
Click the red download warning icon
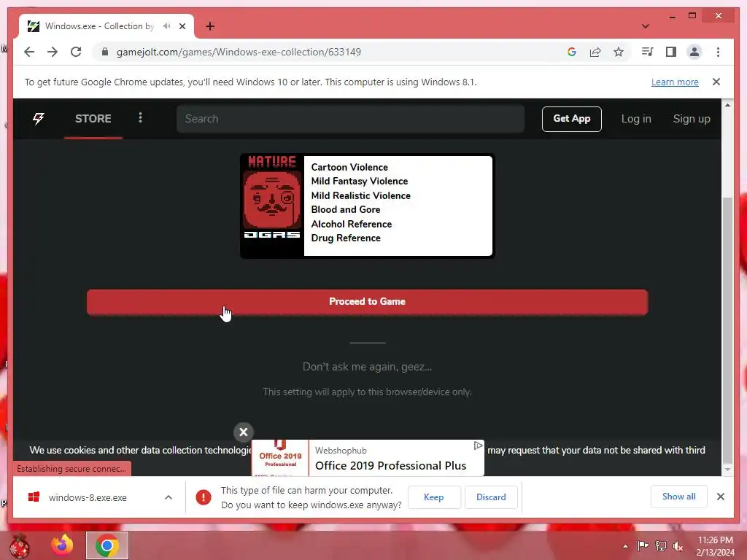[x=204, y=497]
